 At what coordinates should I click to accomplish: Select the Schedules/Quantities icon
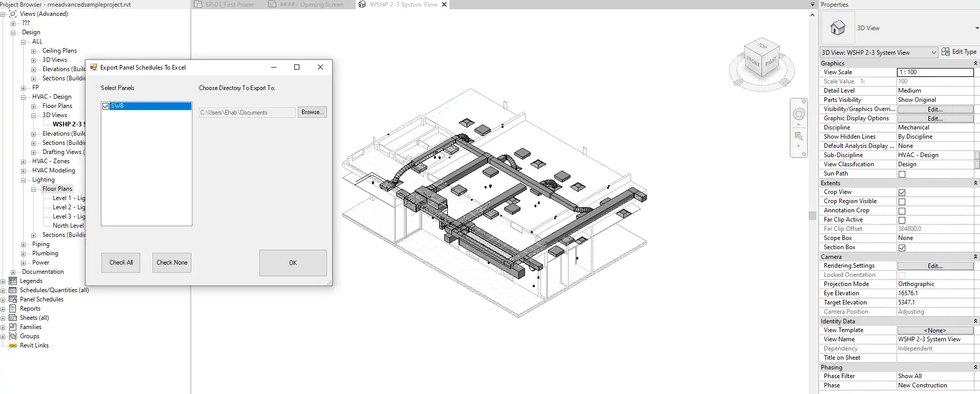point(13,290)
